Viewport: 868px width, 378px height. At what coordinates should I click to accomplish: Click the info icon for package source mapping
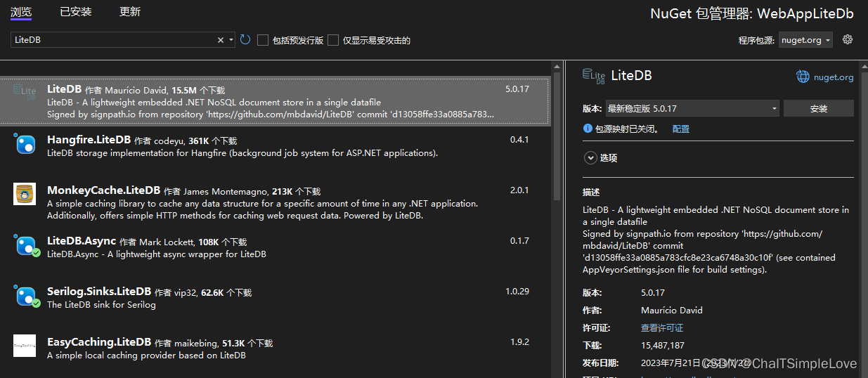click(x=588, y=129)
